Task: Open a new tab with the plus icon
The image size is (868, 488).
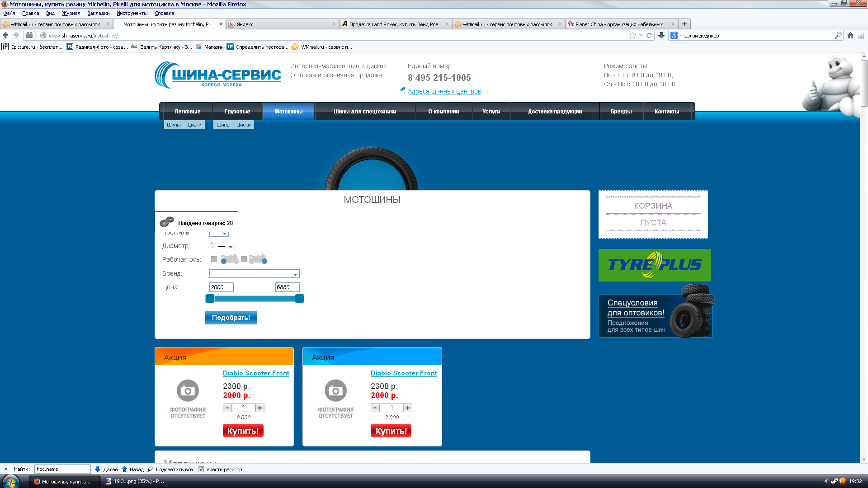Action: [684, 24]
